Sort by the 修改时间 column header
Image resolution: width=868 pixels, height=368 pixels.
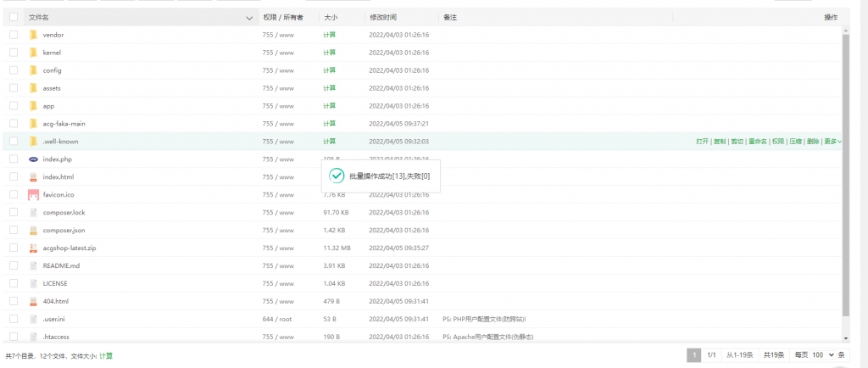point(382,17)
